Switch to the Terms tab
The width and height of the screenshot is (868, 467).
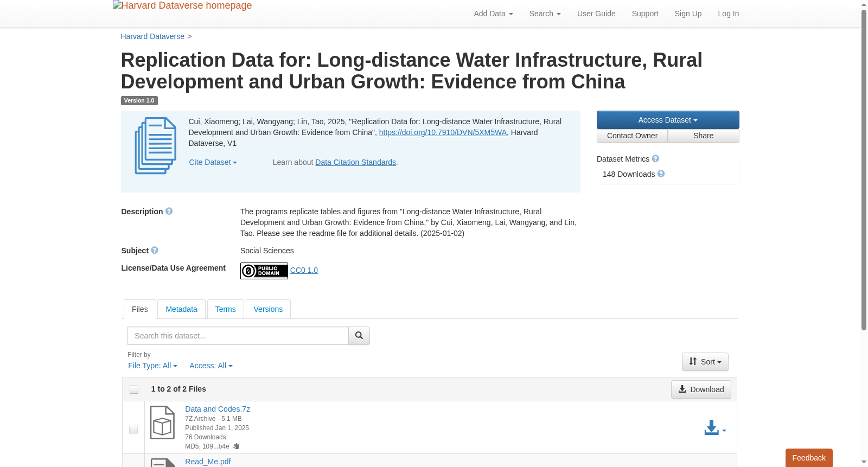click(x=225, y=309)
